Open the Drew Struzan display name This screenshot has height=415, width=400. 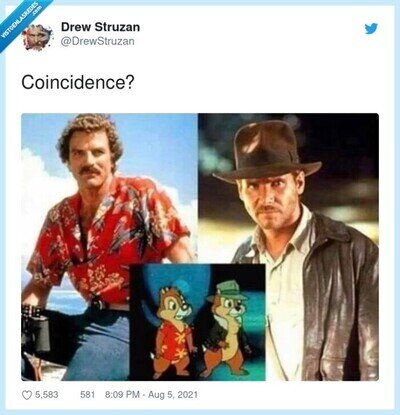pyautogui.click(x=100, y=27)
